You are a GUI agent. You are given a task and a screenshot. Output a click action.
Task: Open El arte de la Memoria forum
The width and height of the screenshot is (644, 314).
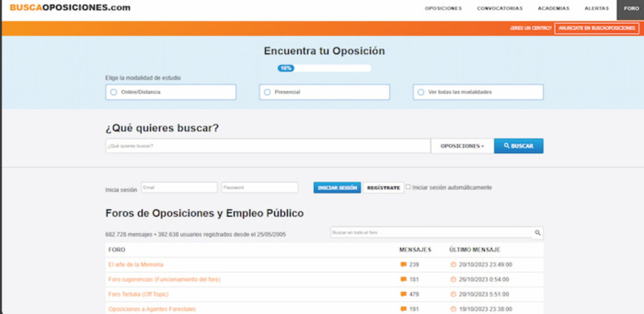coord(136,265)
